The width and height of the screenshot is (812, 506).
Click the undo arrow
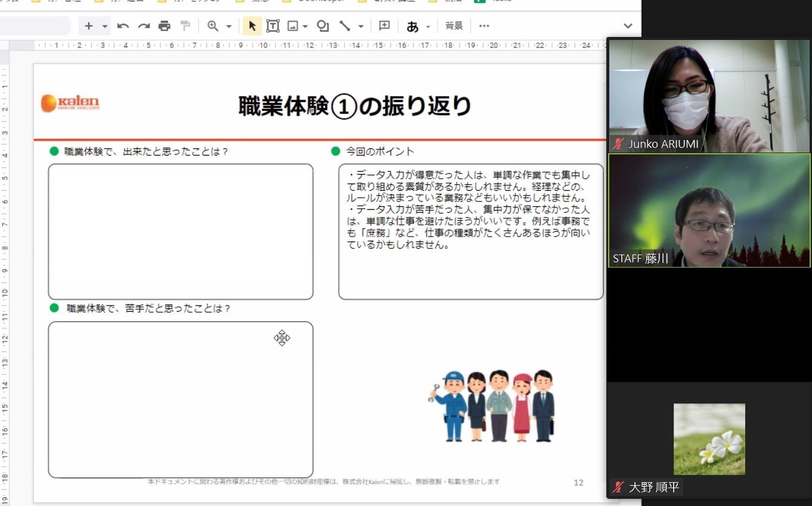(123, 26)
